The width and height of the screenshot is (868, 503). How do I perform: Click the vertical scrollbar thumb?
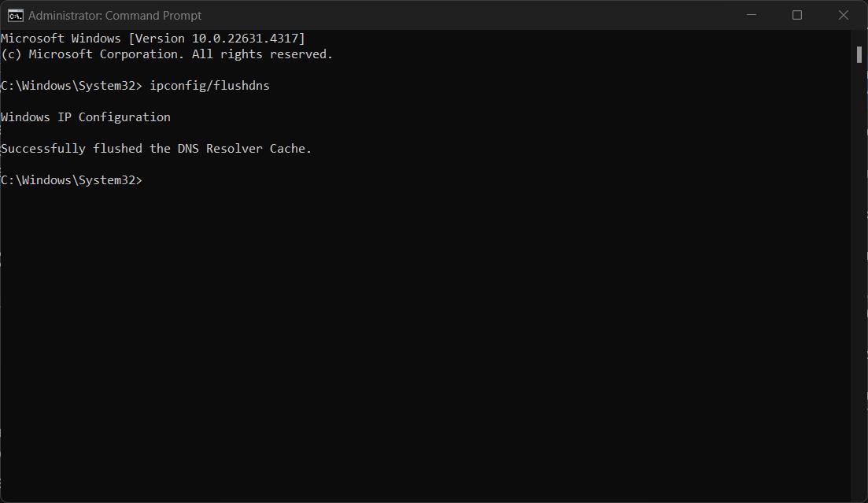pos(859,55)
